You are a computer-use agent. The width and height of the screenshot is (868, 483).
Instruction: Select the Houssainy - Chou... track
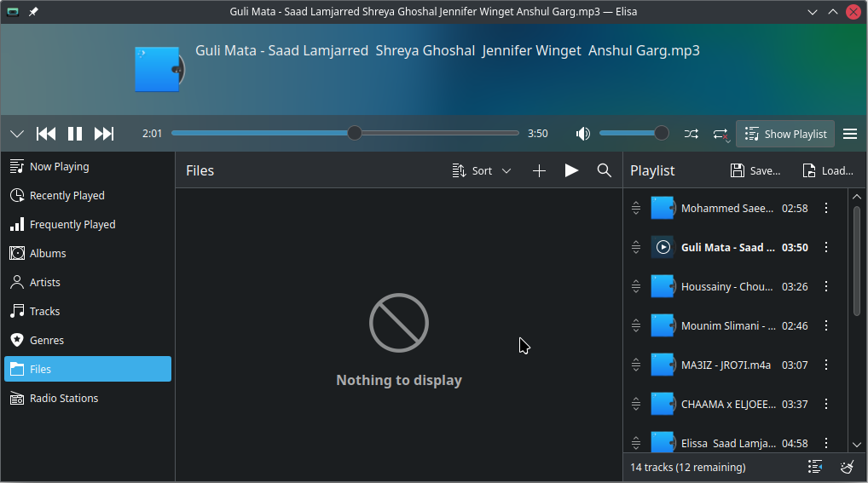(735, 286)
